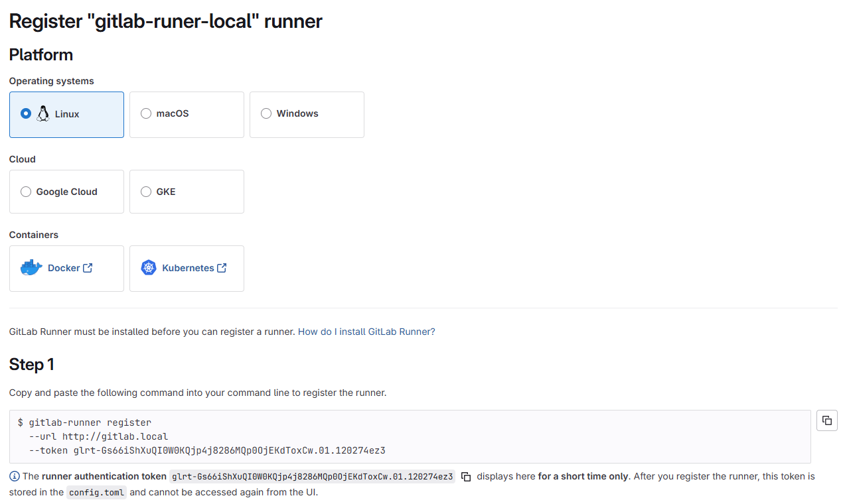Open the "How do I install GitLab Runner?" link
This screenshot has height=504, width=845.
pos(366,332)
